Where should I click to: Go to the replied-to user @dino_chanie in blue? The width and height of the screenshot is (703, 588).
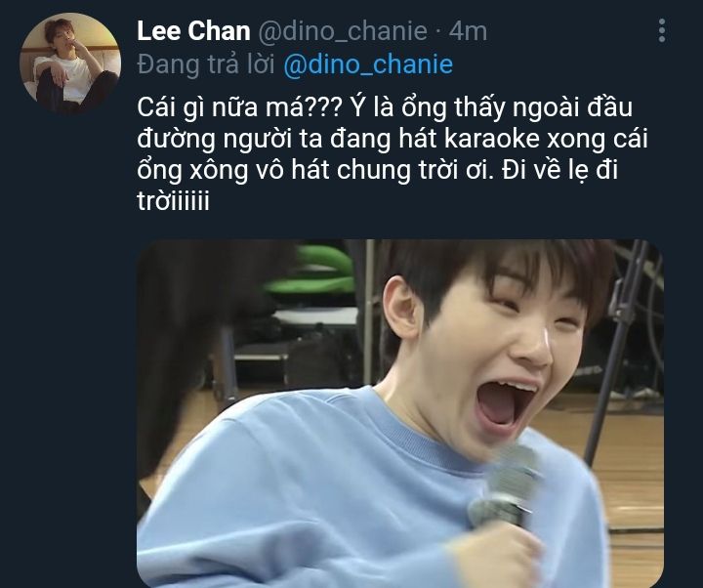point(368,64)
